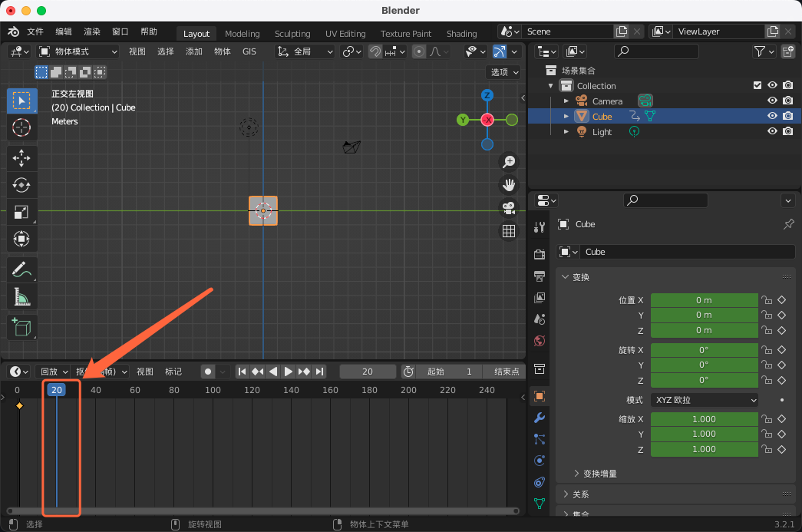This screenshot has width=802, height=532.
Task: Click the 选项 button in the viewport header
Action: coord(504,71)
